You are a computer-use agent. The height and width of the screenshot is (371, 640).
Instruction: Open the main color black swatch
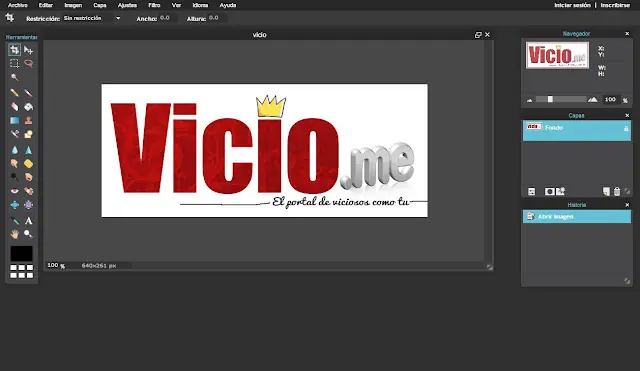(x=21, y=253)
